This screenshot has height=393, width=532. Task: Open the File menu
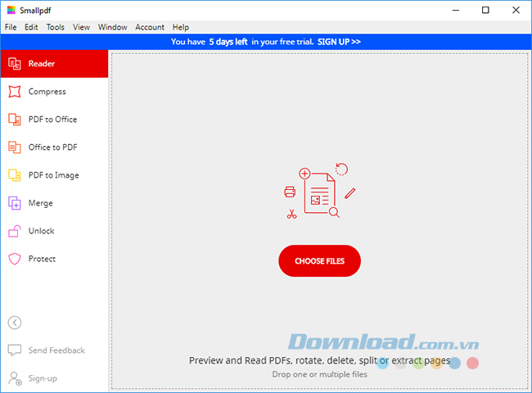(x=11, y=27)
